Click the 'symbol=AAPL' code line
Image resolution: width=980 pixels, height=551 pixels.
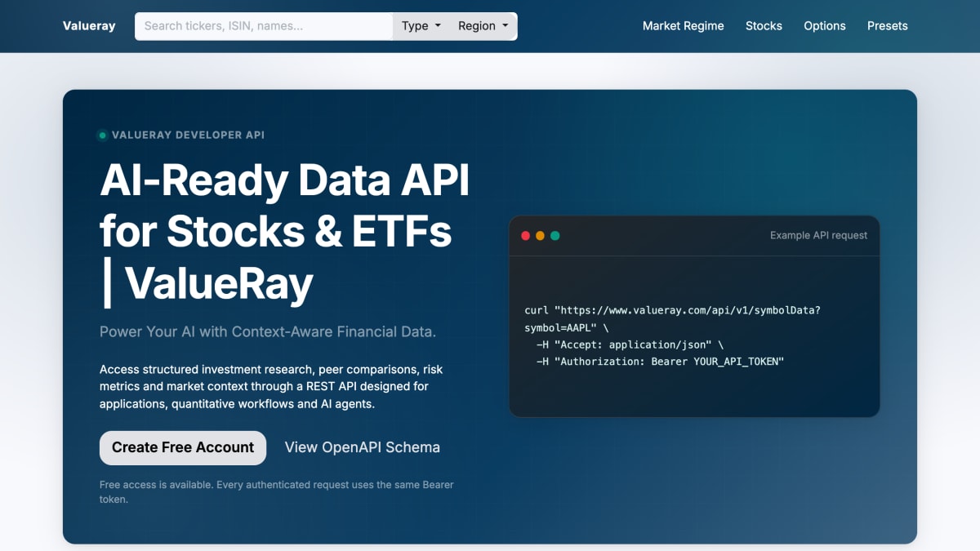click(x=566, y=327)
